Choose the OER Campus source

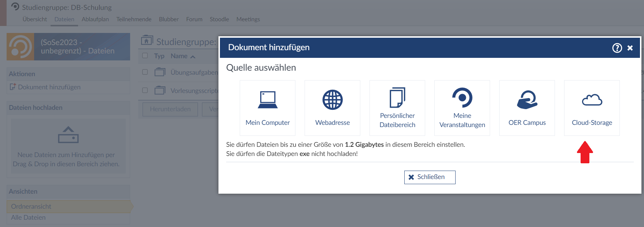527,108
